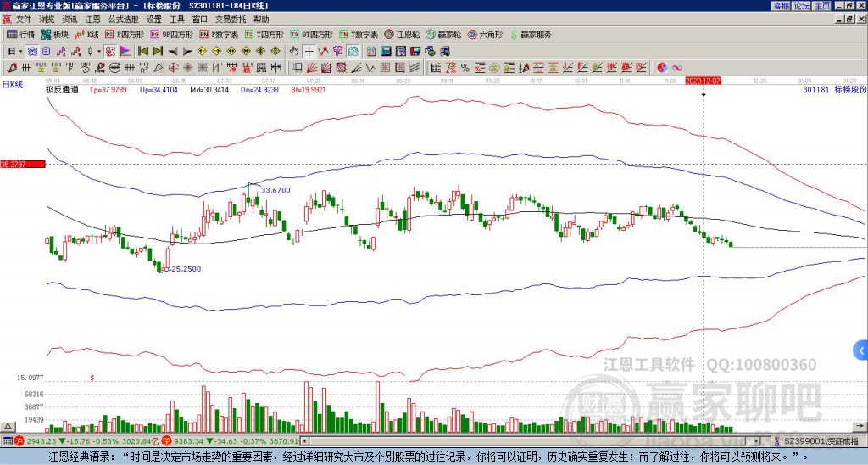Click the 沪 Shanghai index status icon
The height and width of the screenshot is (465, 868).
click(x=19, y=441)
